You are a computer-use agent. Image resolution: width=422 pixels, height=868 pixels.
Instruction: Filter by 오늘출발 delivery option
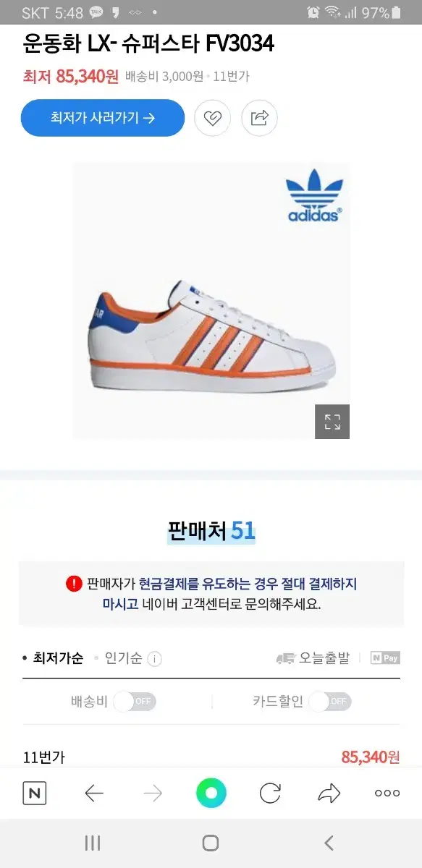pyautogui.click(x=313, y=658)
